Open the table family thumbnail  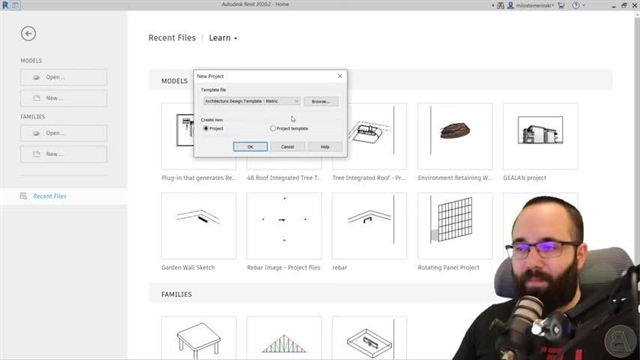pos(199,338)
